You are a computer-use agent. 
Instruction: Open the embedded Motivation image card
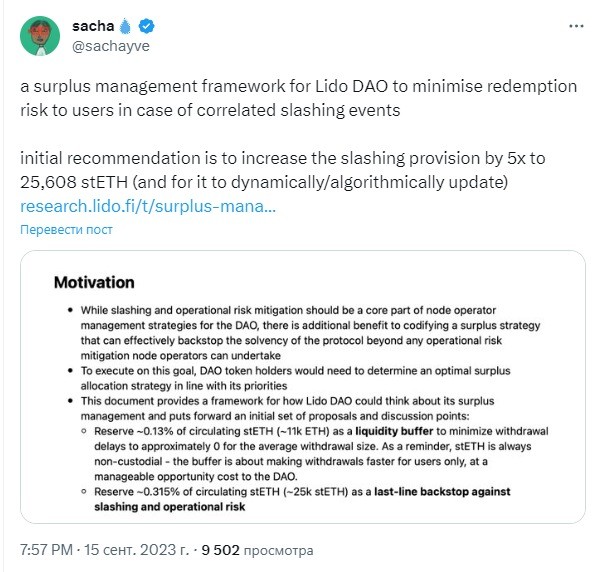coord(303,387)
